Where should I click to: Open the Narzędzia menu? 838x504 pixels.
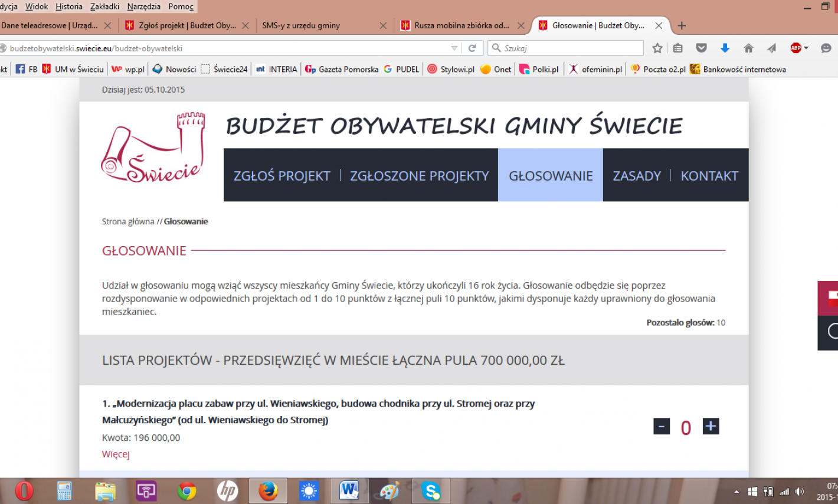tap(143, 6)
